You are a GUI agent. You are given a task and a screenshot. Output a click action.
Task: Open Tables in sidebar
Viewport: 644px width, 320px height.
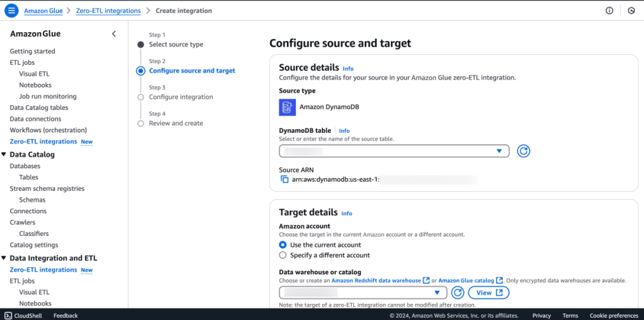[29, 177]
